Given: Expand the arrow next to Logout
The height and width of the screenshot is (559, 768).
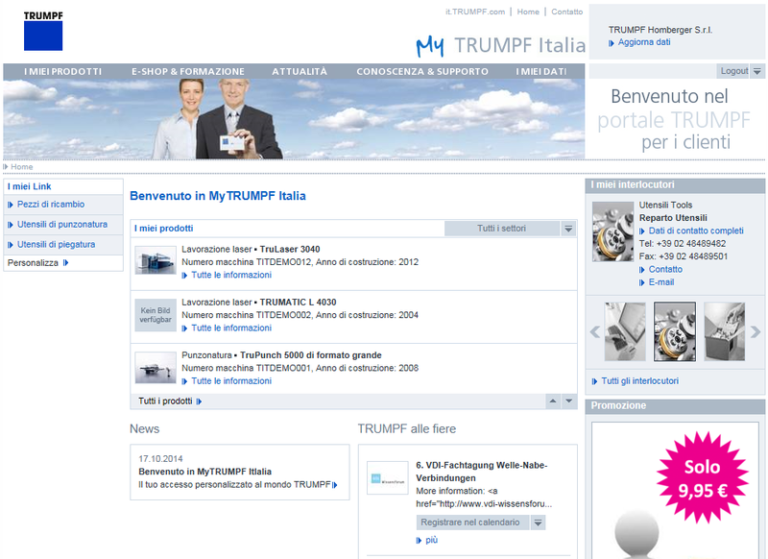Looking at the screenshot, I should 757,71.
